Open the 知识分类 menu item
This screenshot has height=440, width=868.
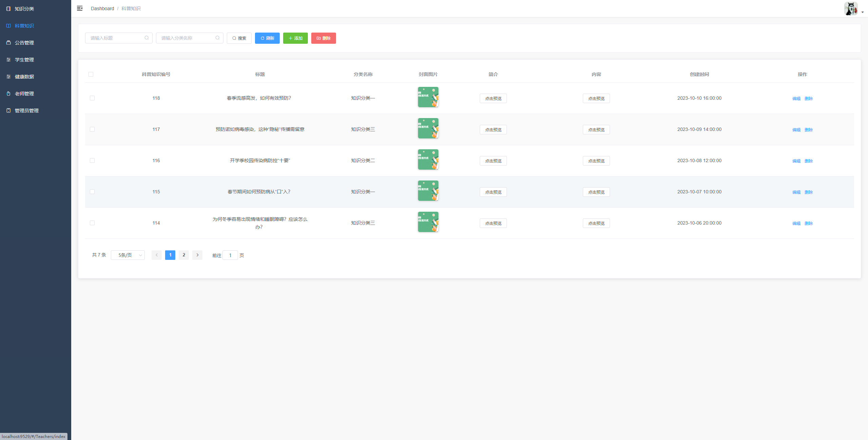tap(36, 9)
